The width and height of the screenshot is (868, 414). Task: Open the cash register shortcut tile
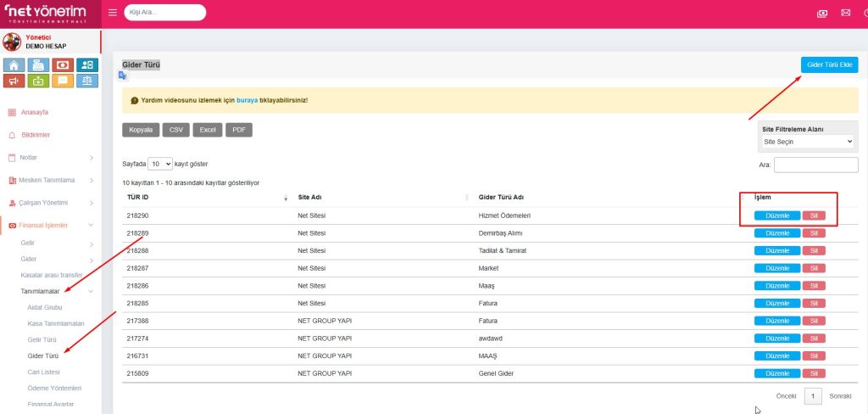[x=38, y=65]
